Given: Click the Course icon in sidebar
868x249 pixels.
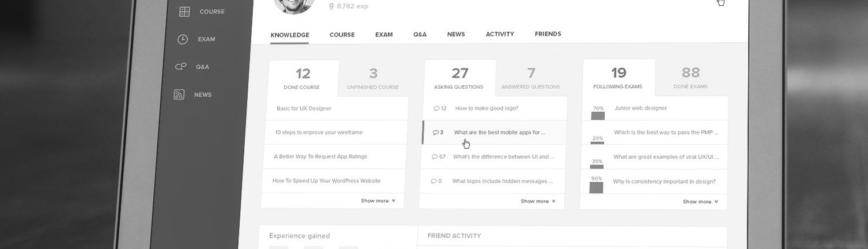Looking at the screenshot, I should [185, 12].
